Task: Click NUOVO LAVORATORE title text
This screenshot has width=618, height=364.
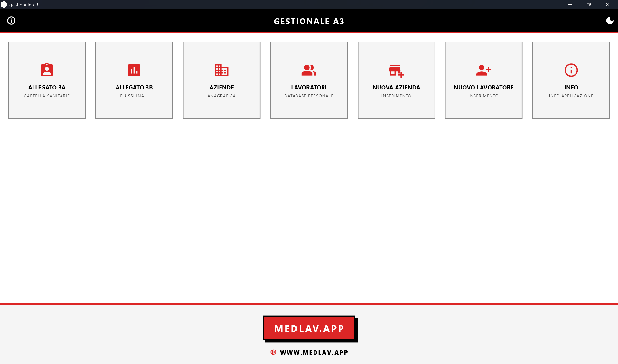Action: [x=483, y=87]
